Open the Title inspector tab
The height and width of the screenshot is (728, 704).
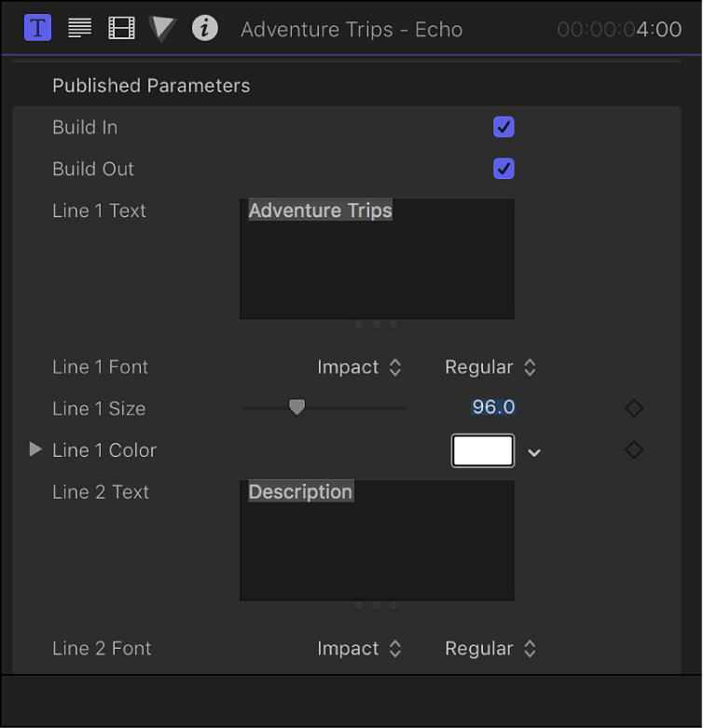[x=37, y=28]
